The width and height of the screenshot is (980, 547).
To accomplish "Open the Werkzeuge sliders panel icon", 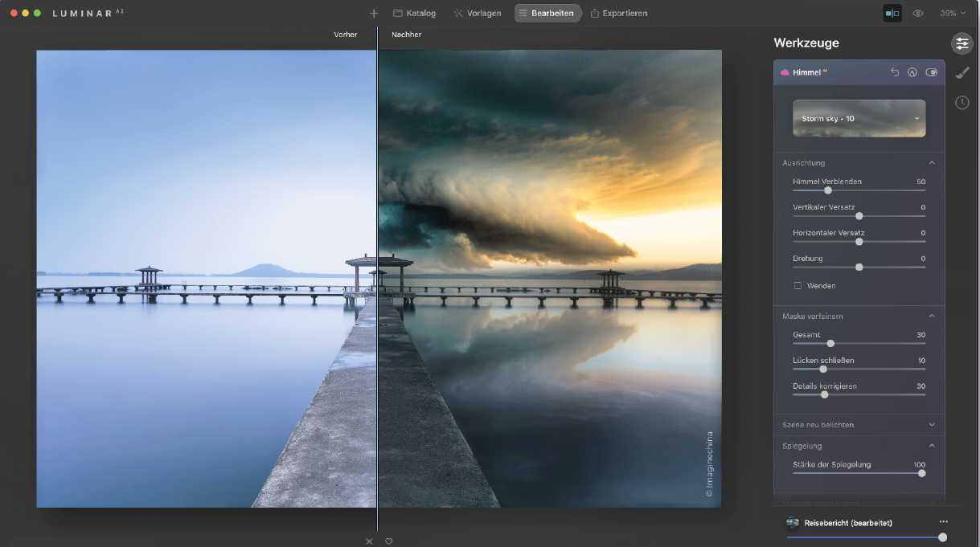I will tap(962, 43).
